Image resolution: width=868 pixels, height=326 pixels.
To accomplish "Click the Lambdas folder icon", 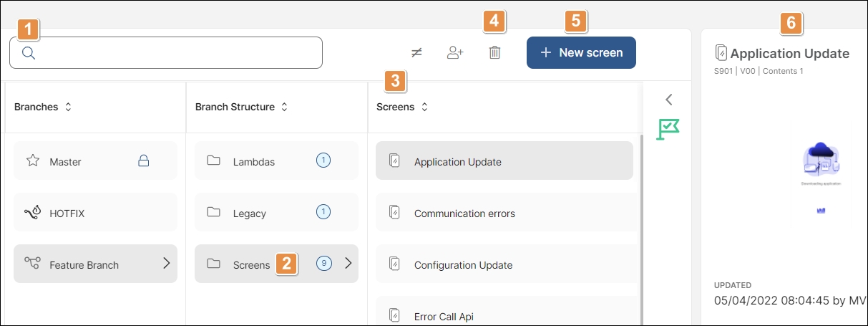I will tap(213, 160).
